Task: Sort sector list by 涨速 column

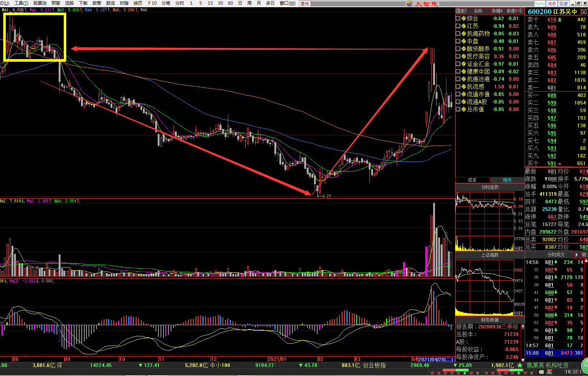Action: (x=511, y=11)
